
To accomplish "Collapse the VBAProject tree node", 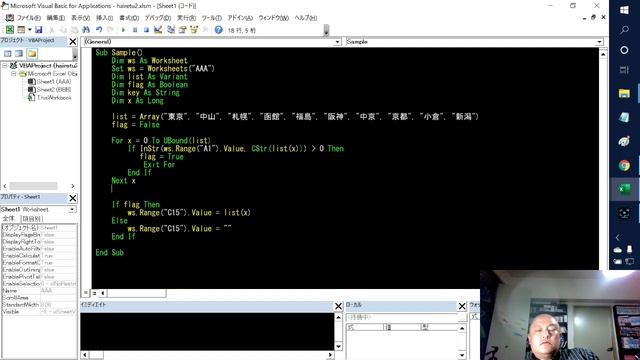I will point(5,65).
